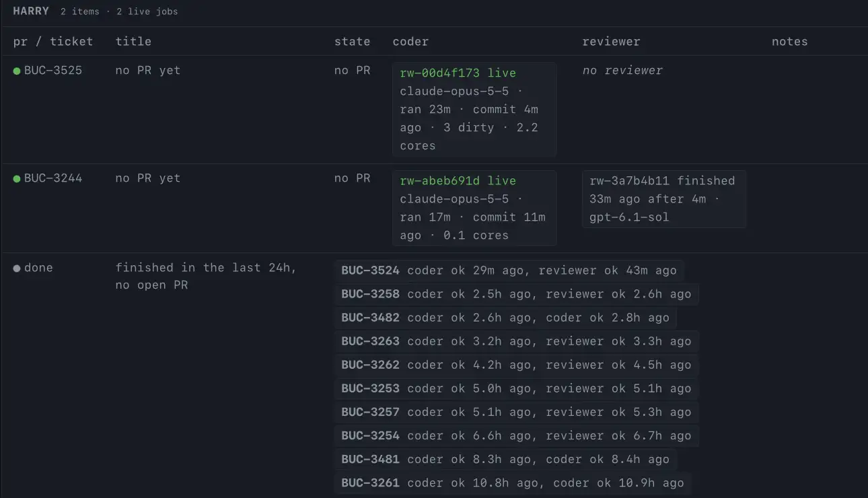
Task: Open ticket BUC-3244
Action: (x=53, y=178)
